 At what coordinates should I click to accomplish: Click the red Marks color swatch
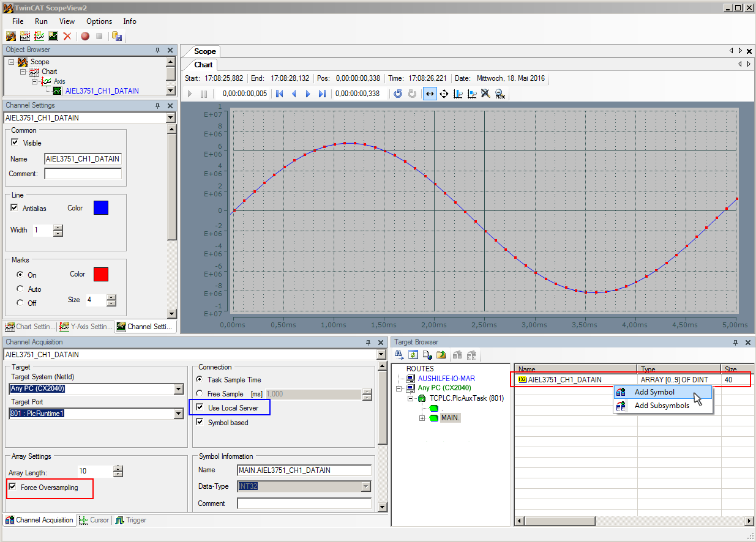pyautogui.click(x=101, y=274)
